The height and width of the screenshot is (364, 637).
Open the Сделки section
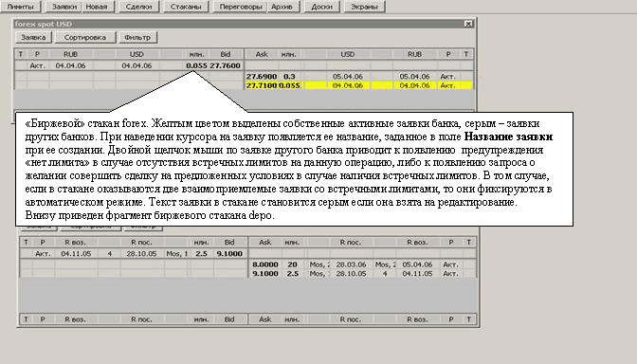click(x=138, y=7)
